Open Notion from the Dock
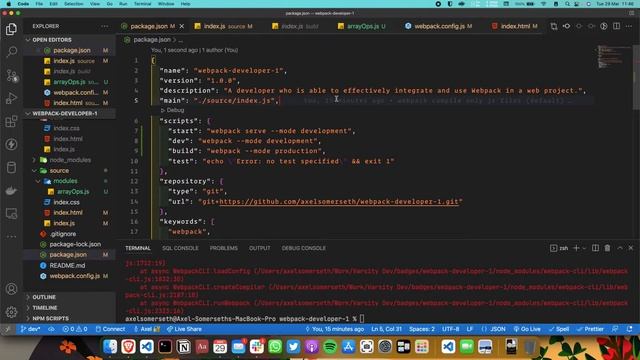The width and height of the screenshot is (640, 360). [184, 347]
